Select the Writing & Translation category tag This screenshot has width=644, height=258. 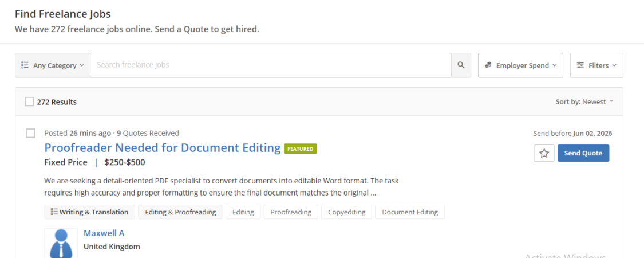click(89, 212)
